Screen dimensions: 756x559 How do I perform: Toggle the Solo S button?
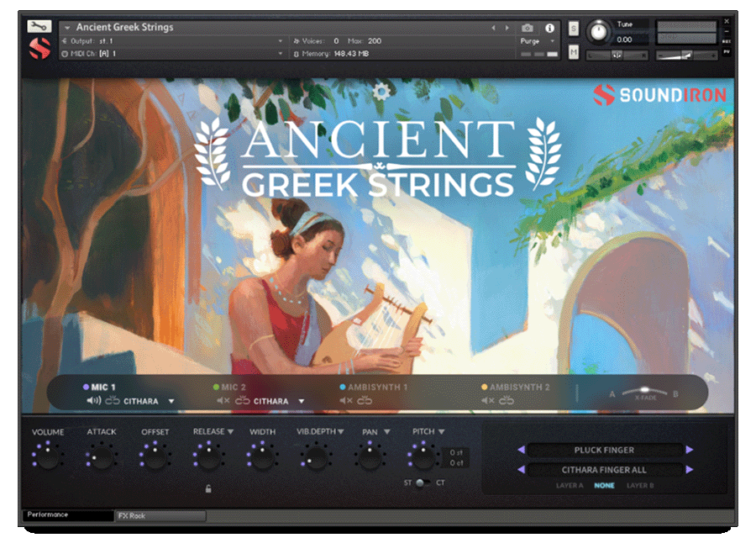tap(573, 29)
